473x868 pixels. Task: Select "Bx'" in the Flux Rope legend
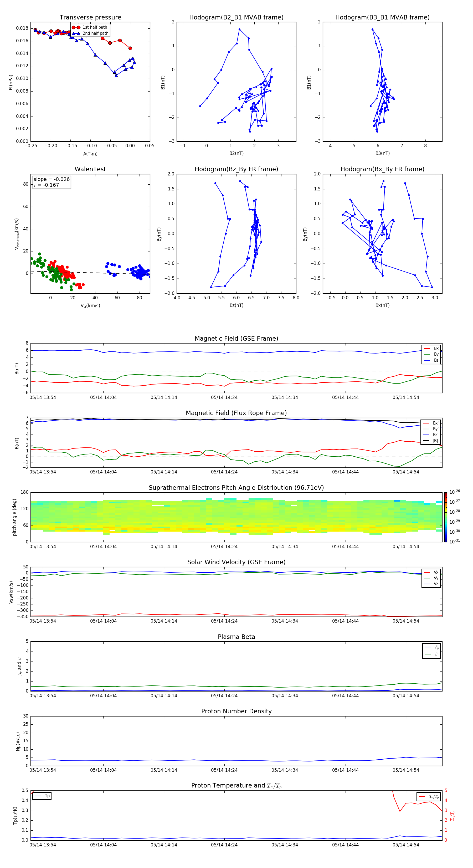click(x=431, y=423)
